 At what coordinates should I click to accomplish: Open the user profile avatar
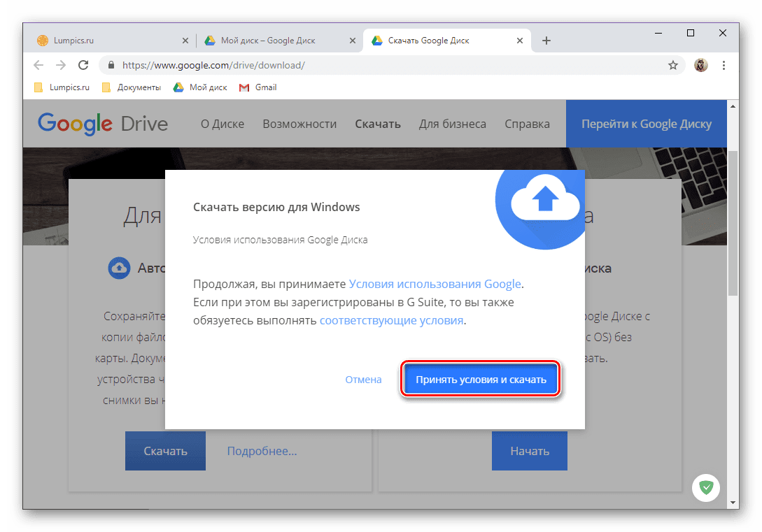(x=700, y=65)
